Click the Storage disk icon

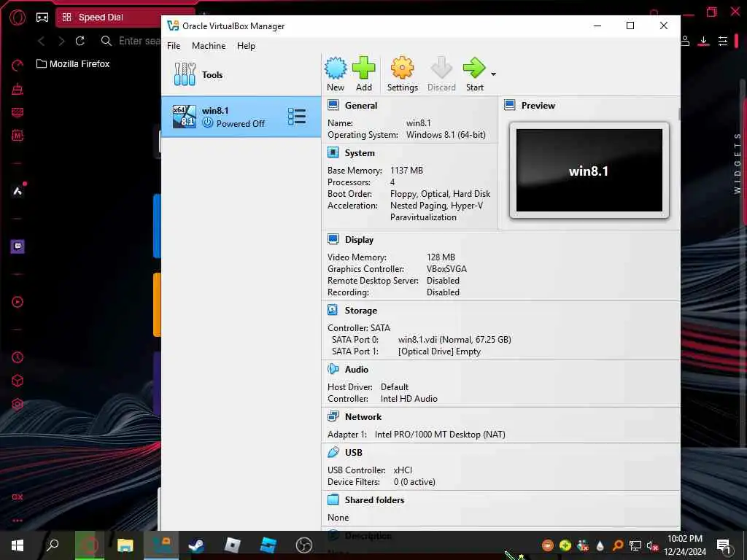click(333, 310)
